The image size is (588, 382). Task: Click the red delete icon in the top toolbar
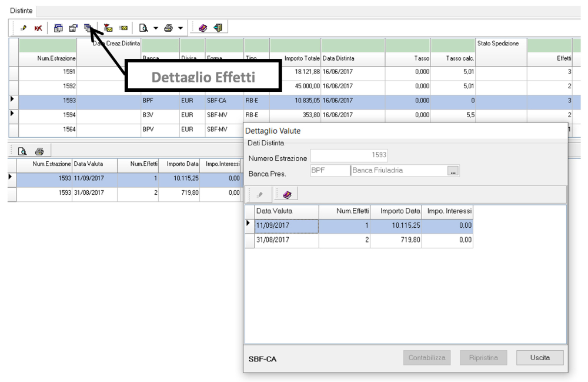[38, 28]
